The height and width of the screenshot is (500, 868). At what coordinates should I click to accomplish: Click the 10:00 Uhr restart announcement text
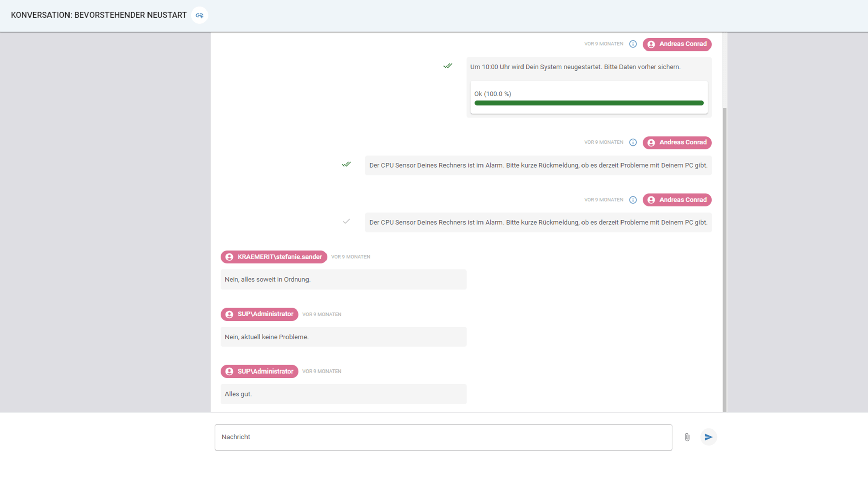tap(575, 67)
